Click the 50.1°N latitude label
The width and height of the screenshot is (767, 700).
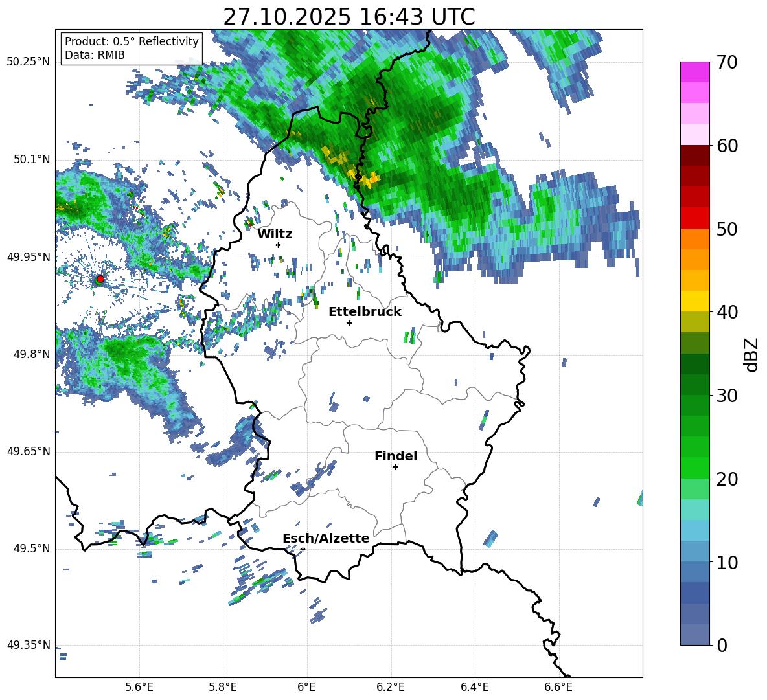point(32,159)
